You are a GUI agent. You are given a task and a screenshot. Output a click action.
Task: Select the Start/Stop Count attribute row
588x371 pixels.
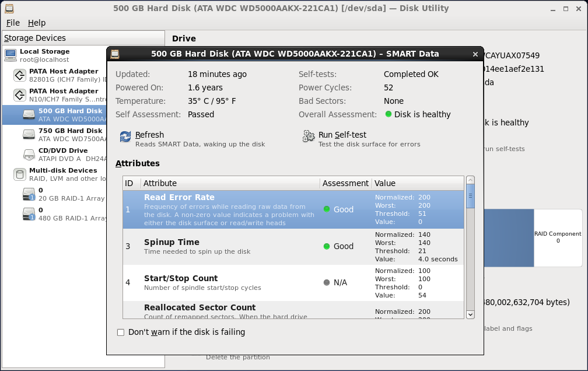[x=293, y=283]
